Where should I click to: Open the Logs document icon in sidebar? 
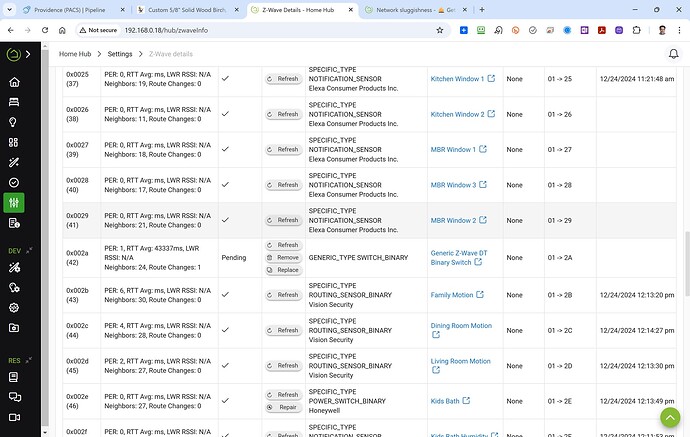(14, 223)
